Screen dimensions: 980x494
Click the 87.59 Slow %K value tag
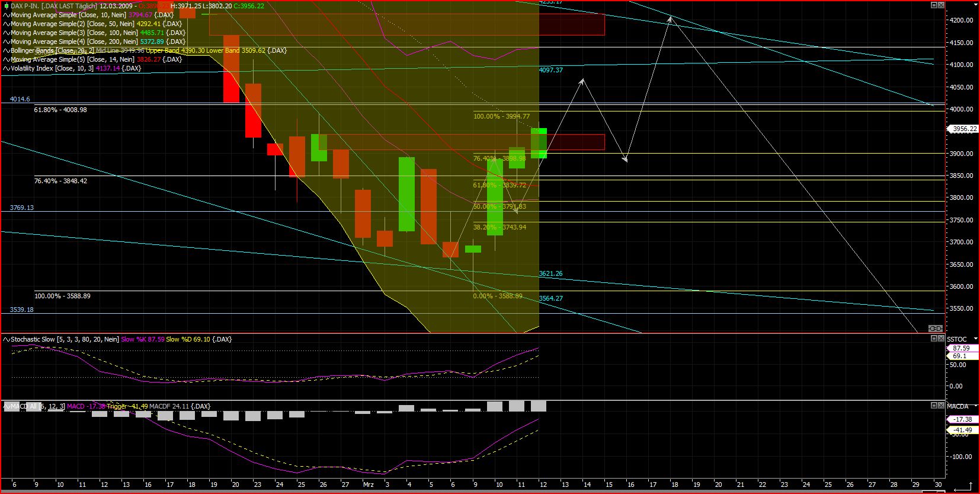pyautogui.click(x=962, y=348)
